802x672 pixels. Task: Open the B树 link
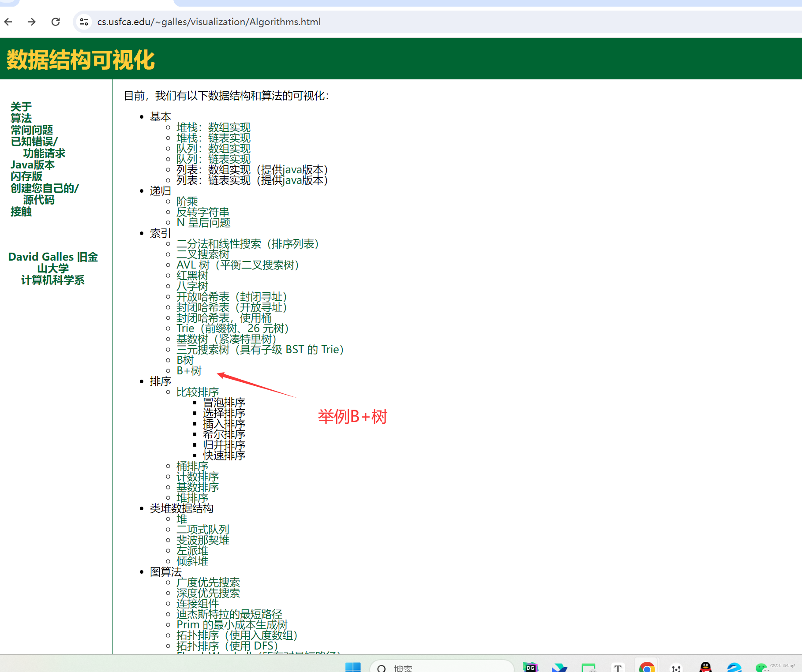coord(185,360)
